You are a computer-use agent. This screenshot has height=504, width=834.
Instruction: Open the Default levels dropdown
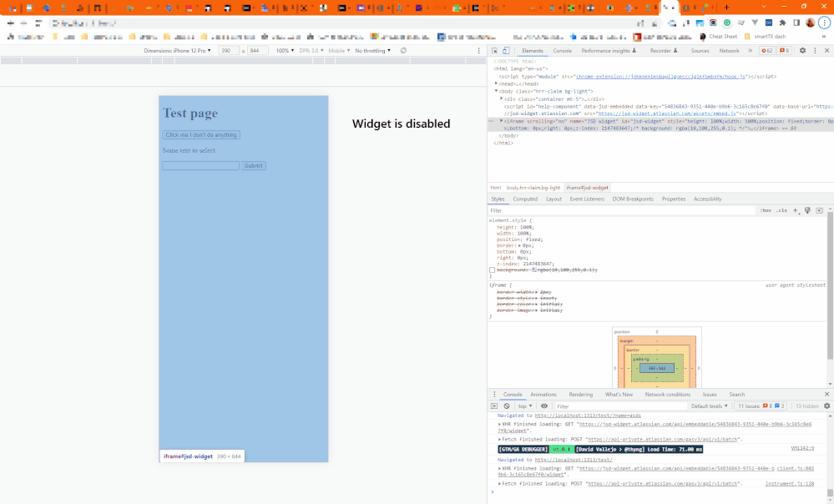coord(709,406)
